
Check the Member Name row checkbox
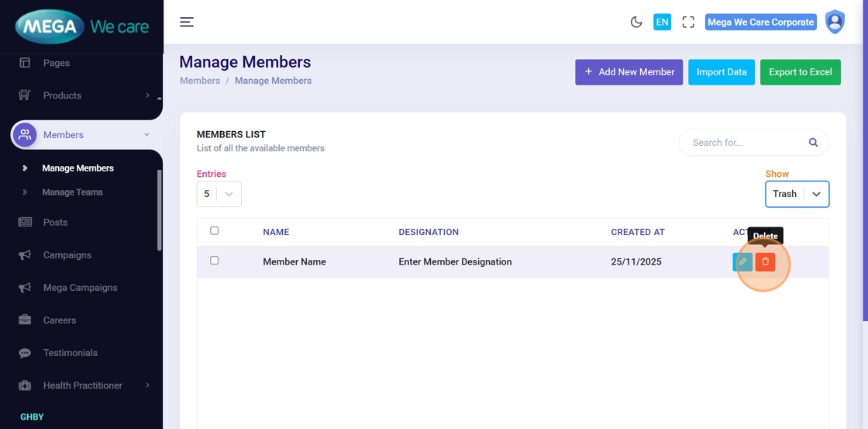pyautogui.click(x=215, y=261)
